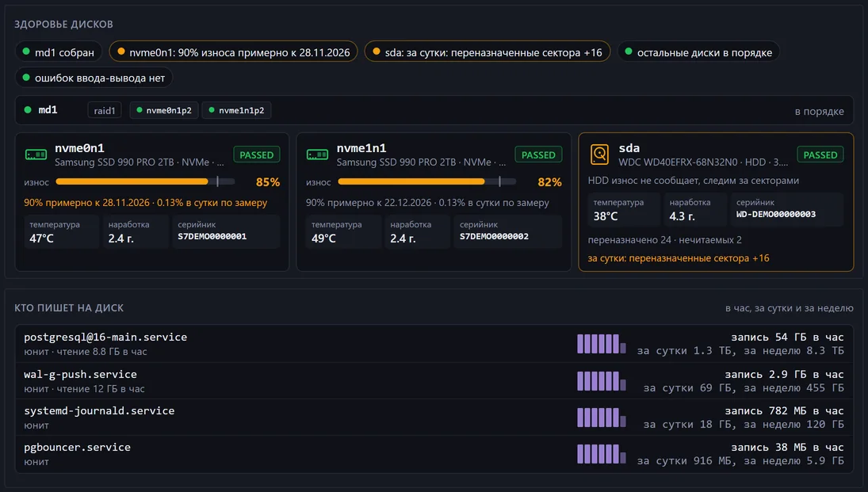This screenshot has height=492, width=868.
Task: Click the nvme1n1 wear progress bar
Action: tap(426, 181)
